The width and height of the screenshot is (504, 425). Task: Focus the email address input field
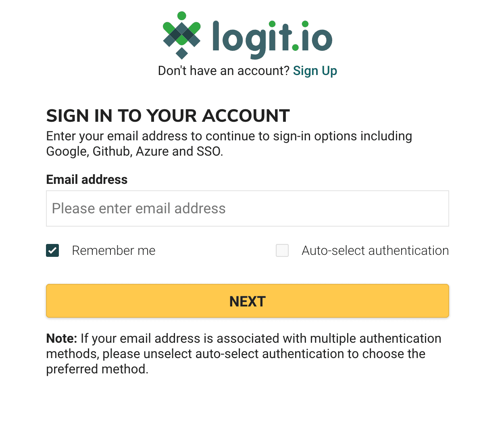click(247, 208)
